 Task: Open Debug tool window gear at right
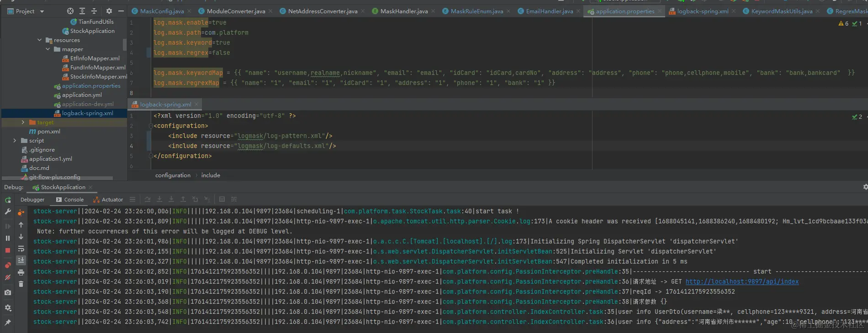(x=865, y=187)
